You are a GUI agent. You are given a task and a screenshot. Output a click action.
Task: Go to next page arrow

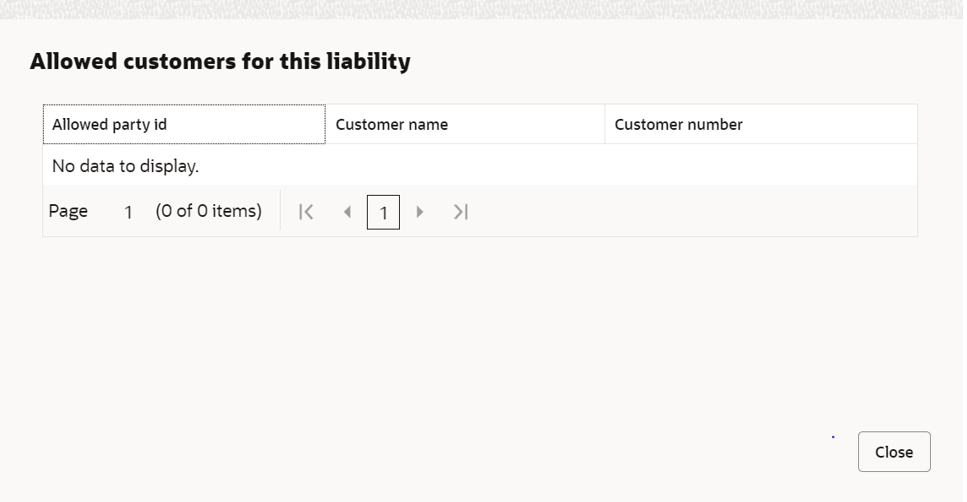point(420,212)
